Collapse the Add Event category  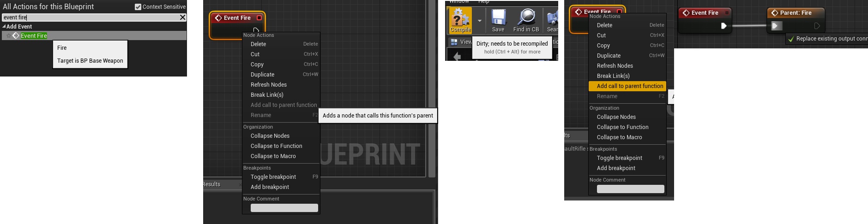[4, 27]
